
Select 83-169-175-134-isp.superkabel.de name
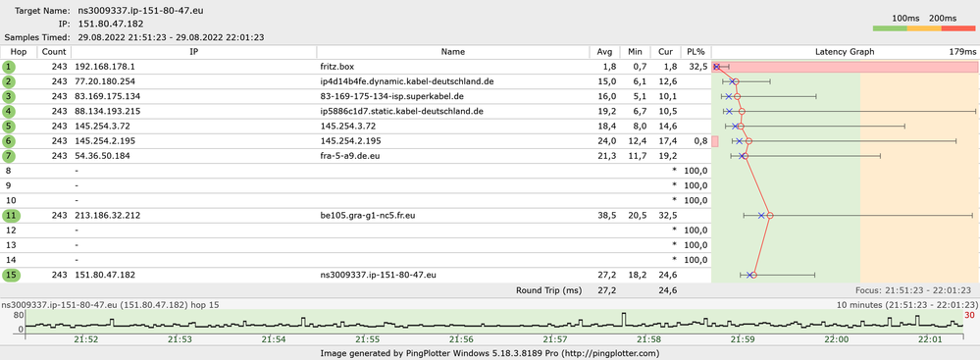pos(391,96)
